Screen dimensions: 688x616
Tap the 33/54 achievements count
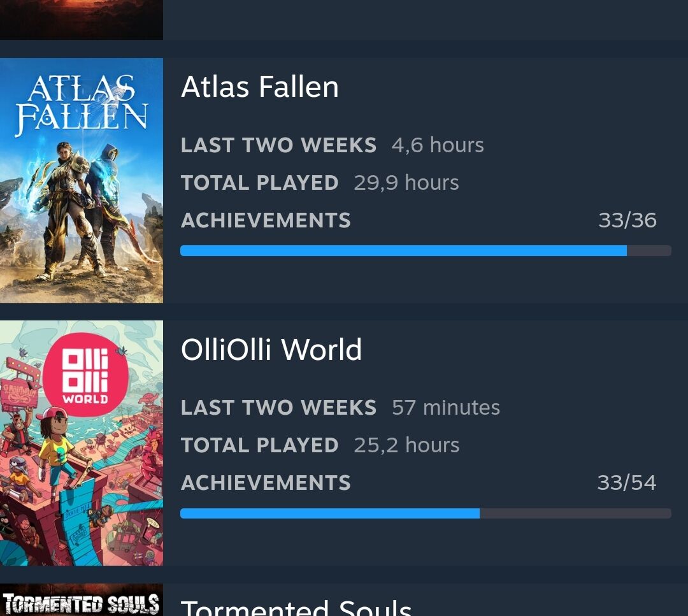(626, 483)
